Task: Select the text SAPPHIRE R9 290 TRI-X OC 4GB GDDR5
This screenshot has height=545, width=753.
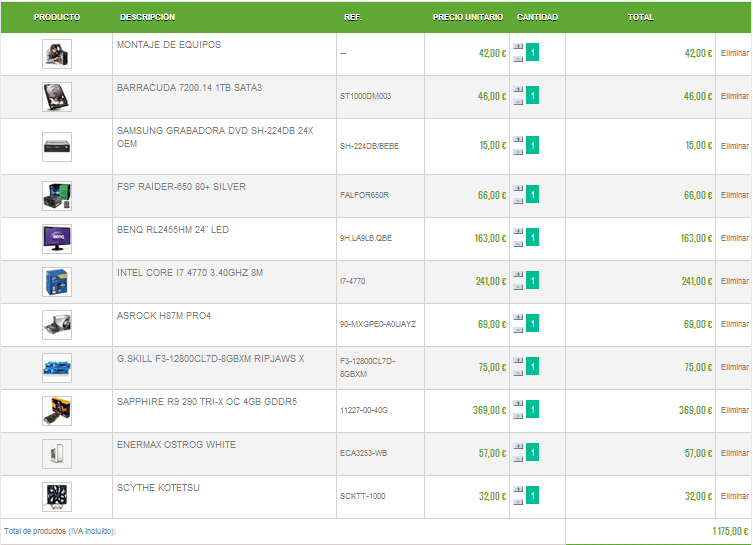Action: point(207,402)
